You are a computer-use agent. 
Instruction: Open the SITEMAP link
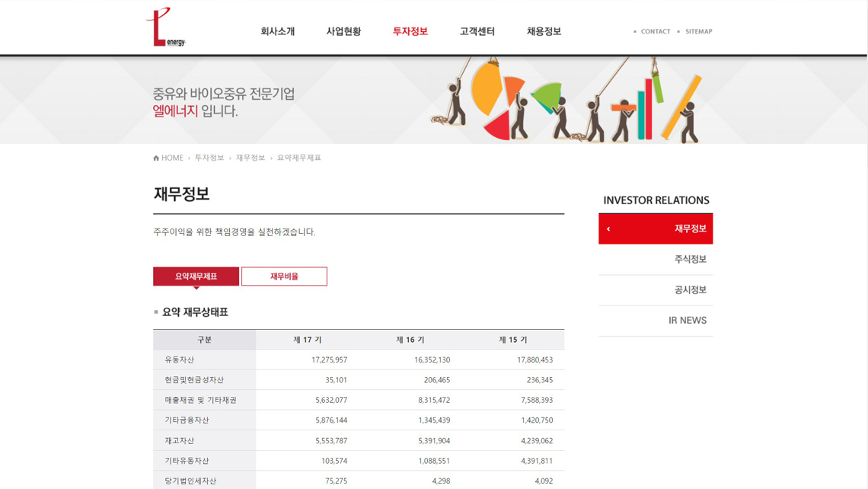(x=698, y=32)
